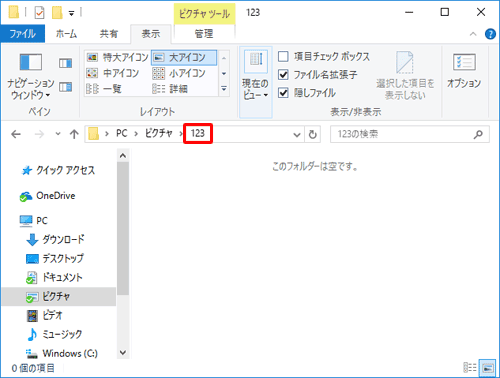Open ビデオ in navigation pane
This screenshot has height=378, width=500.
coord(44,315)
